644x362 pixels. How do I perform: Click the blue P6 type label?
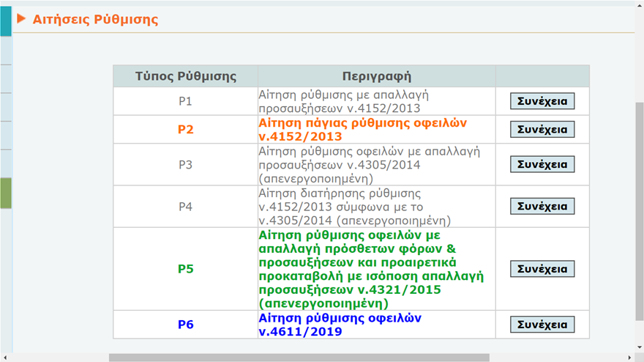point(186,325)
